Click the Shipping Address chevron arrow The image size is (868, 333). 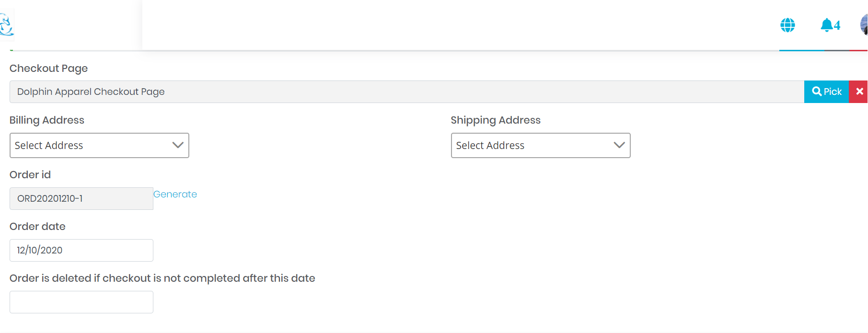pos(619,145)
